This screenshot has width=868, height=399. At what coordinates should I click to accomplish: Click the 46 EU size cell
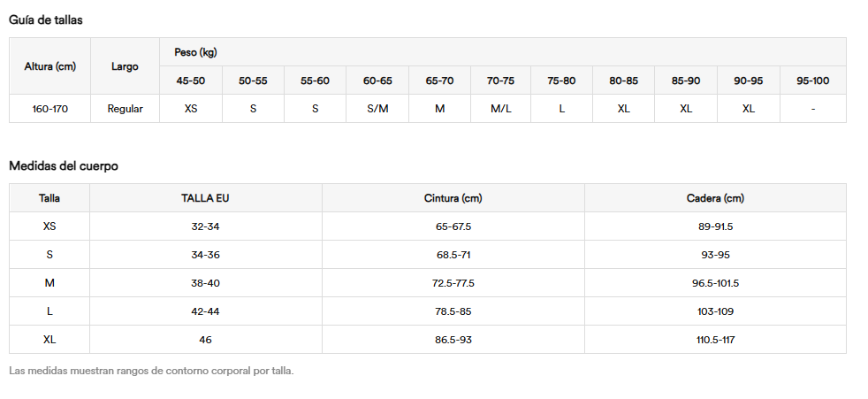pyautogui.click(x=205, y=340)
